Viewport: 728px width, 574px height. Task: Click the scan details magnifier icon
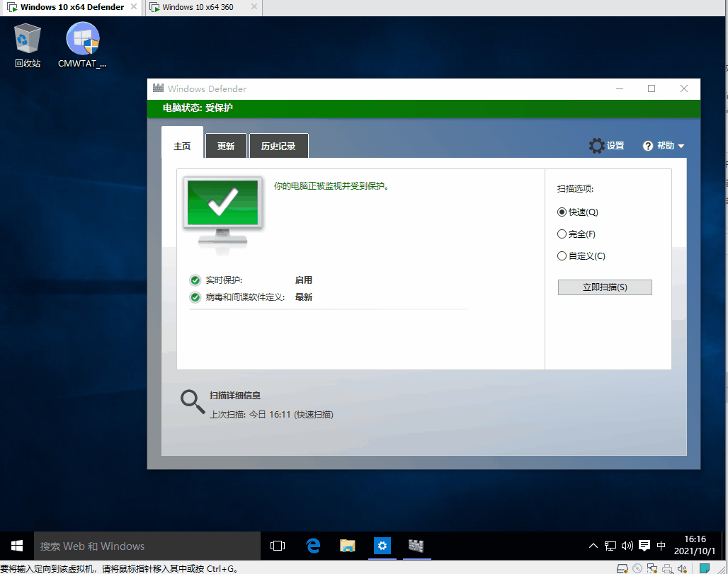coord(193,402)
